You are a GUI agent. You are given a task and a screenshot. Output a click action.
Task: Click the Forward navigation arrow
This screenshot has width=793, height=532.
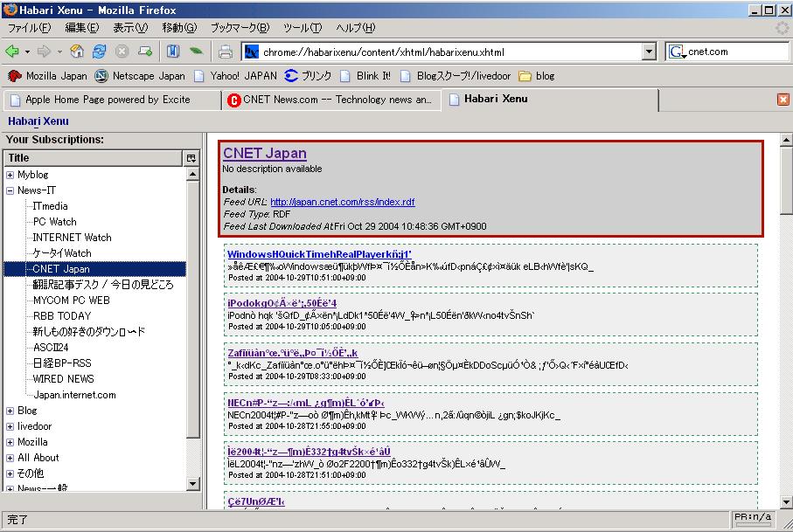[44, 51]
